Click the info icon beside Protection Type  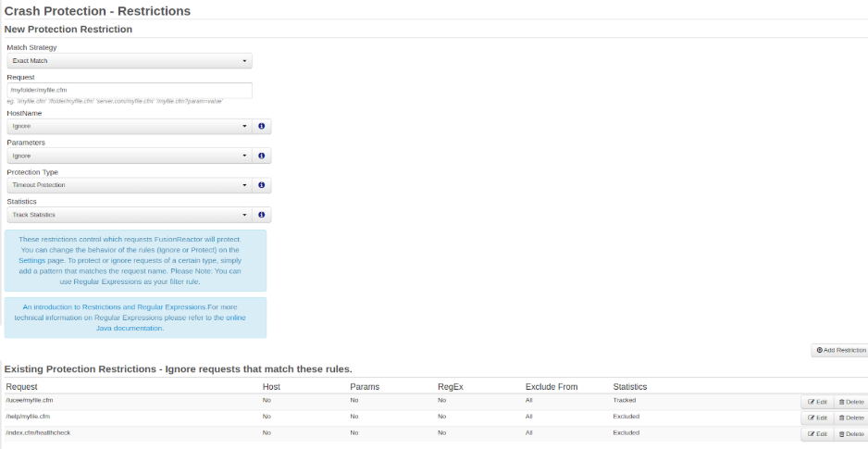tap(262, 185)
